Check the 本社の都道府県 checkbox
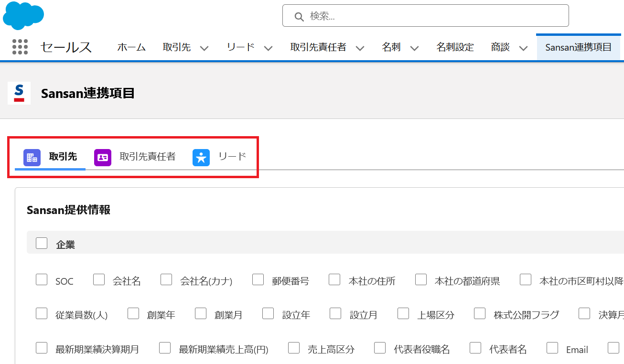The width and height of the screenshot is (624, 364). [x=421, y=279]
